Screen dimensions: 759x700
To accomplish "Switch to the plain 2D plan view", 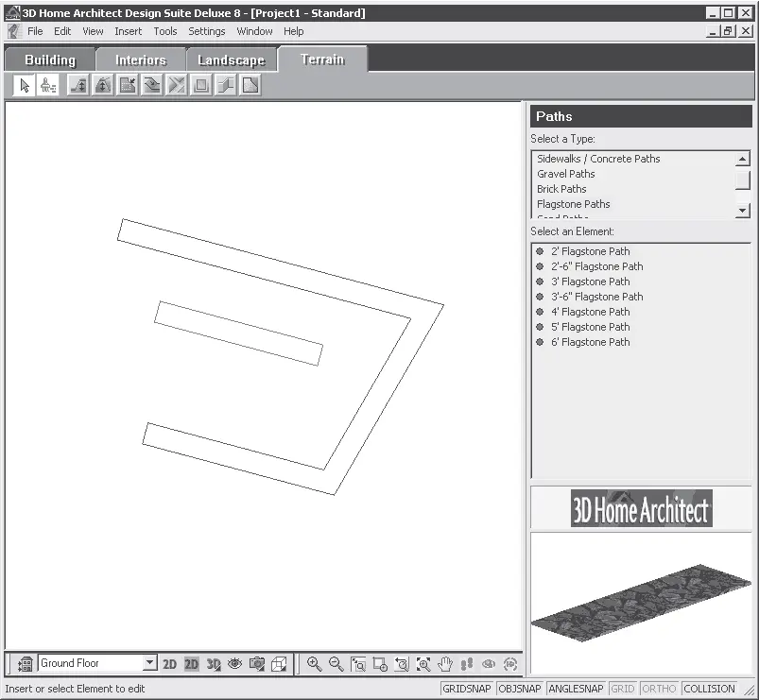I will (x=169, y=664).
